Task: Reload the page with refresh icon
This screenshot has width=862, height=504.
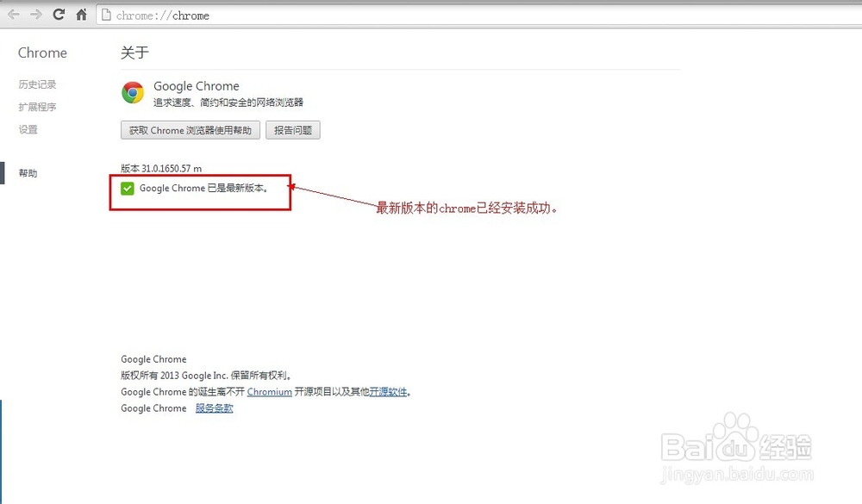Action: pos(59,15)
